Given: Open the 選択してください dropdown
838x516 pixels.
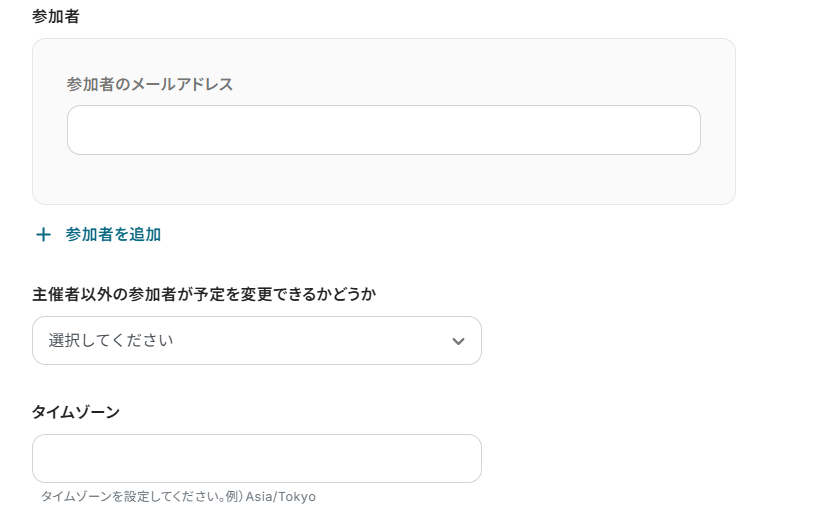Looking at the screenshot, I should coord(256,341).
